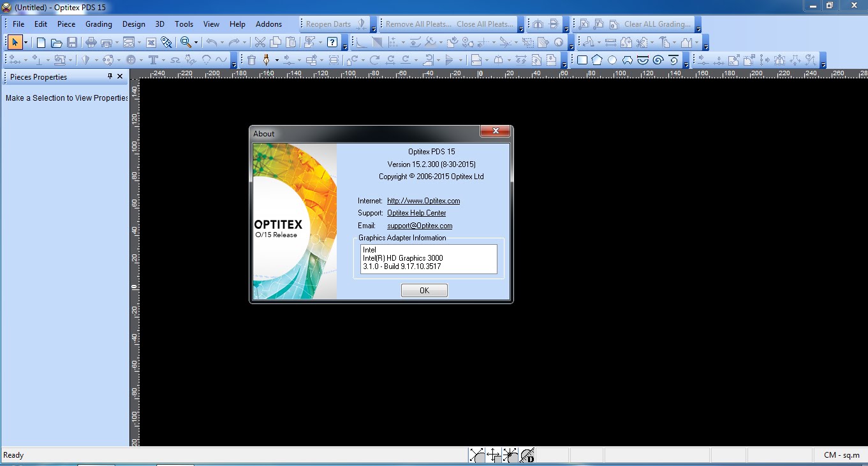Click the trash can delete icon
The width and height of the screenshot is (868, 466).
point(251,60)
